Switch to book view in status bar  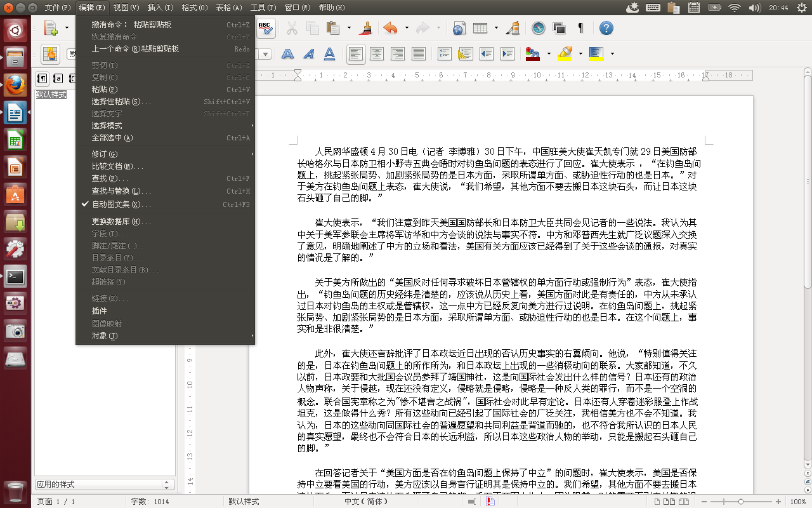tap(684, 502)
